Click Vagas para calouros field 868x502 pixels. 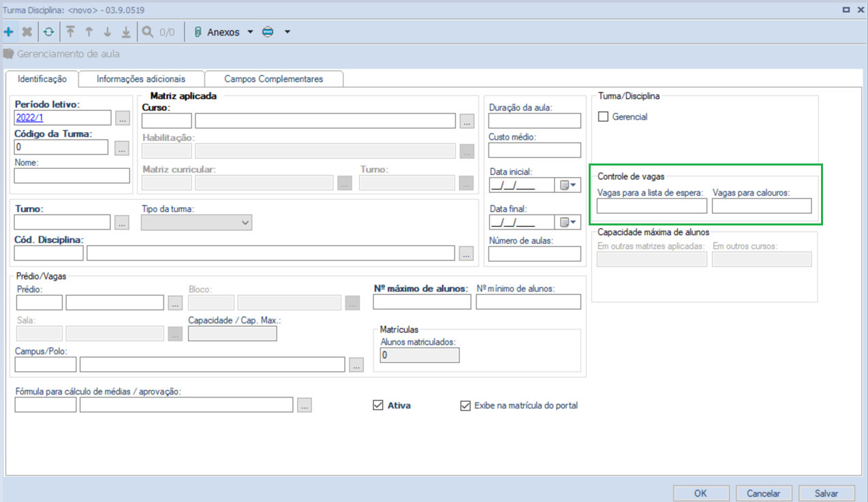coord(762,206)
